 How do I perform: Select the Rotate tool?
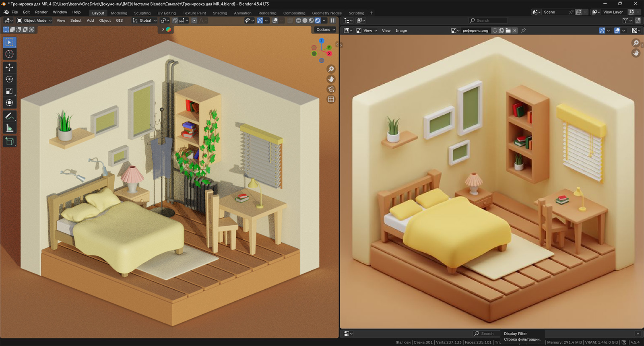[9, 79]
